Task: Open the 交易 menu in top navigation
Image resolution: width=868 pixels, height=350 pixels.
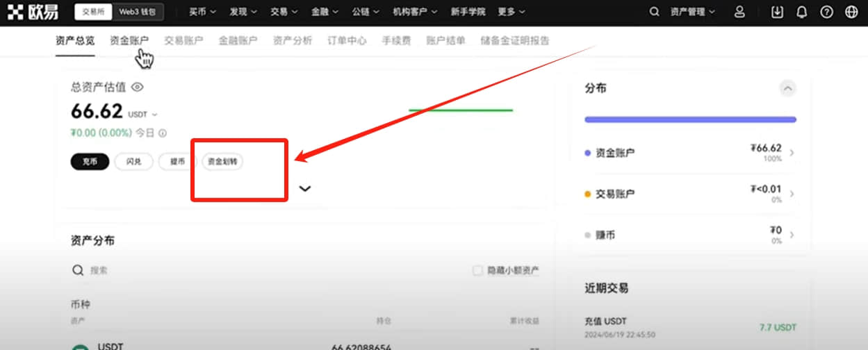Action: (285, 12)
